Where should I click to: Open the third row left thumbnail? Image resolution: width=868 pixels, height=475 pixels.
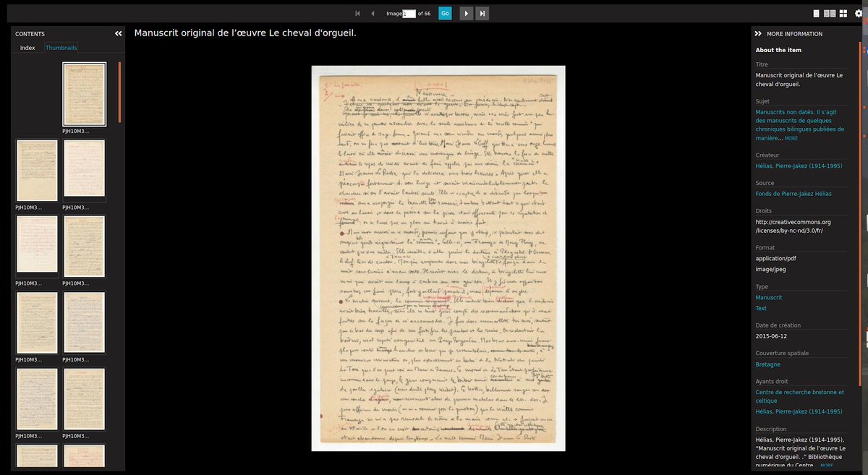click(x=37, y=246)
